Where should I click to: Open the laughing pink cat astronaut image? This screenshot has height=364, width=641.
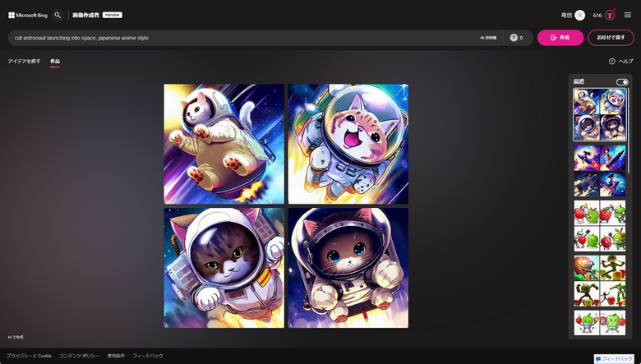[x=348, y=144]
